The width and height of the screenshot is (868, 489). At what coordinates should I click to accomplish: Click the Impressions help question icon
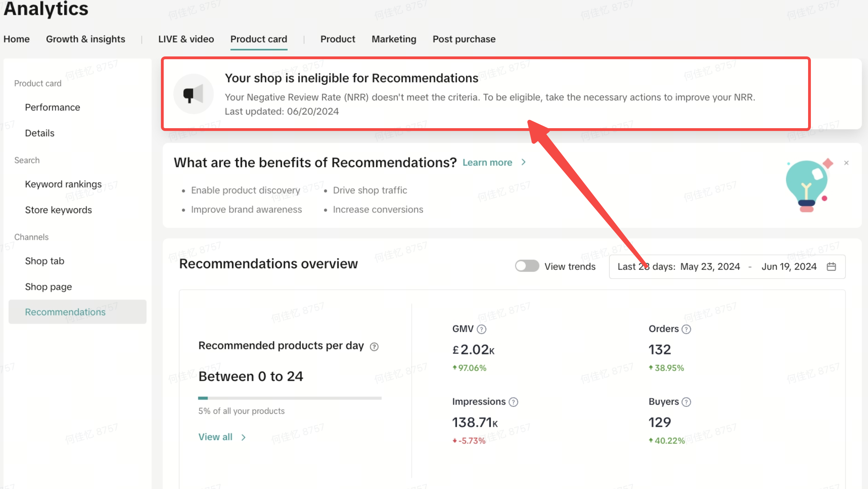(x=513, y=402)
